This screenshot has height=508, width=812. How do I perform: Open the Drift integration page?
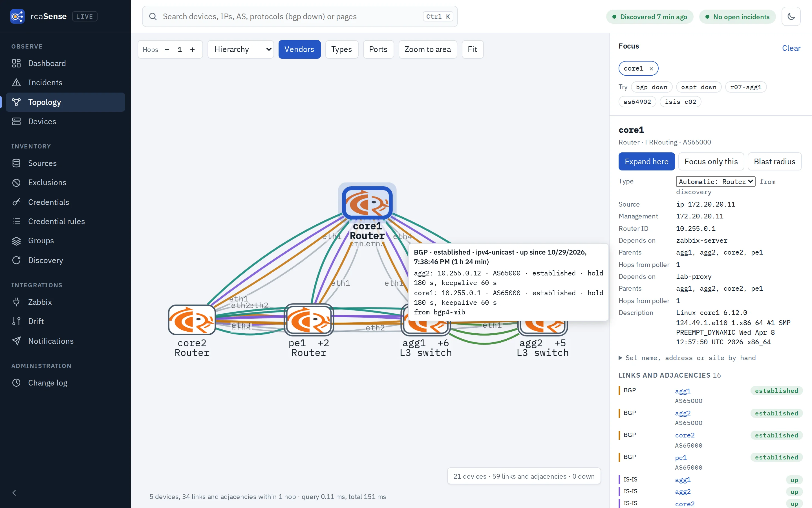(x=65, y=321)
